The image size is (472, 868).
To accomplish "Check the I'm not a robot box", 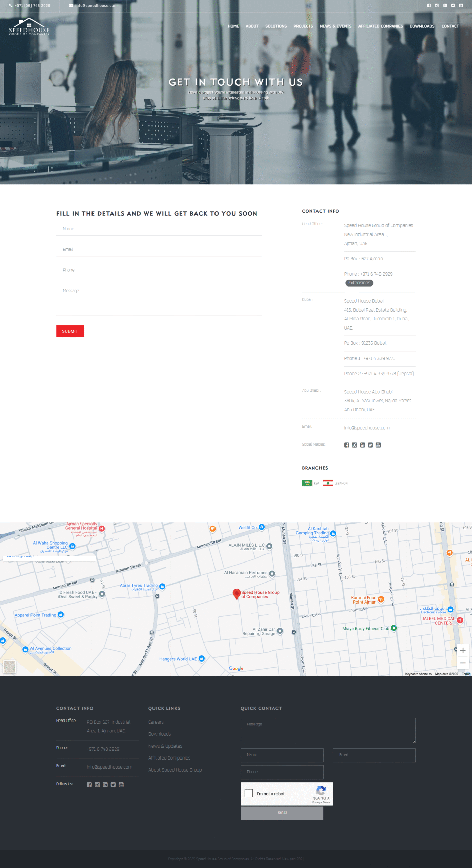I will [249, 793].
